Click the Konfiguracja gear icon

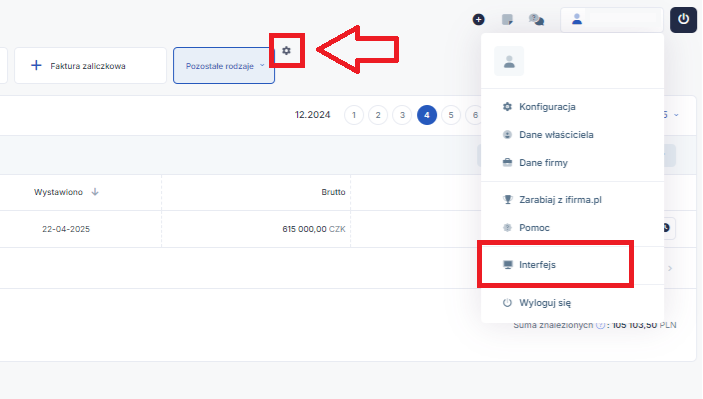[x=507, y=107]
